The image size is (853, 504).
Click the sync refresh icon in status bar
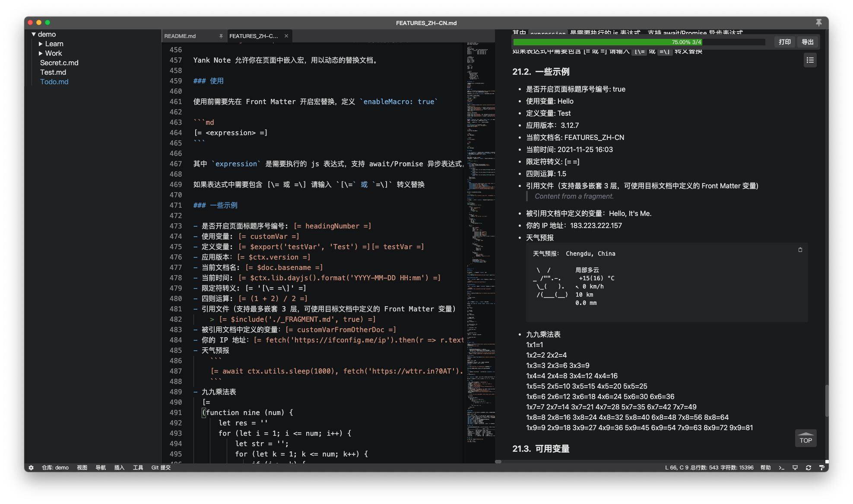pos(808,467)
